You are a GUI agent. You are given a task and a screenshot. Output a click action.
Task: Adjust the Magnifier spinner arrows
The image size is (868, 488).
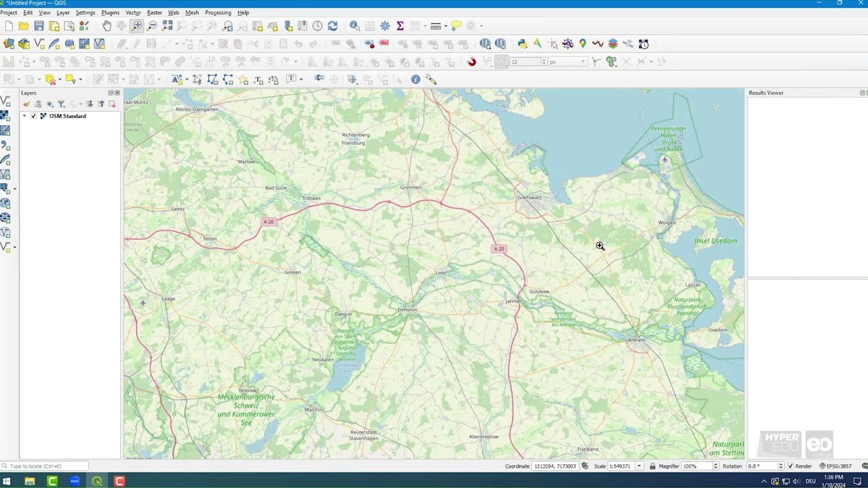[715, 466]
